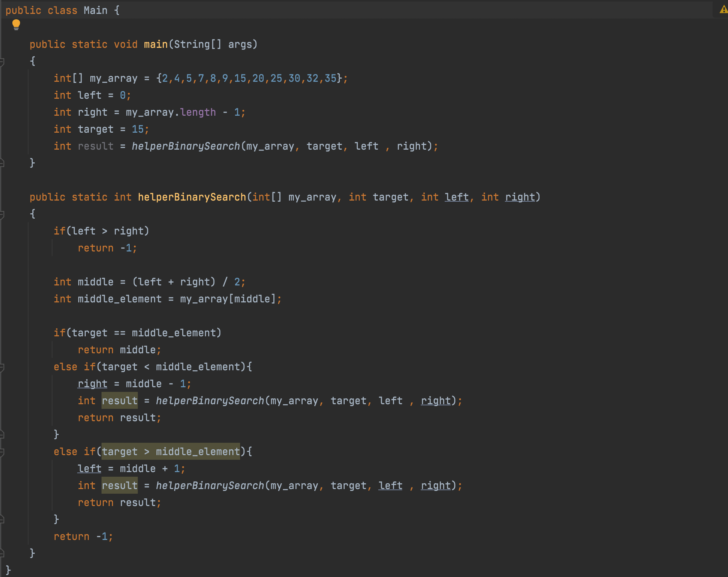Click highlighted result variable after 'right = middle - 1'
This screenshot has height=577, width=728.
pos(120,401)
